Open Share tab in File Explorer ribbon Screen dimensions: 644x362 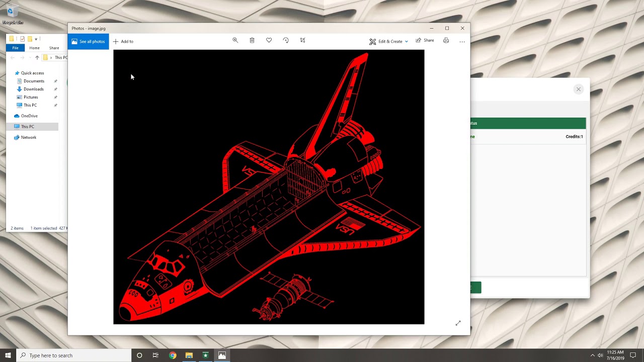coord(54,48)
